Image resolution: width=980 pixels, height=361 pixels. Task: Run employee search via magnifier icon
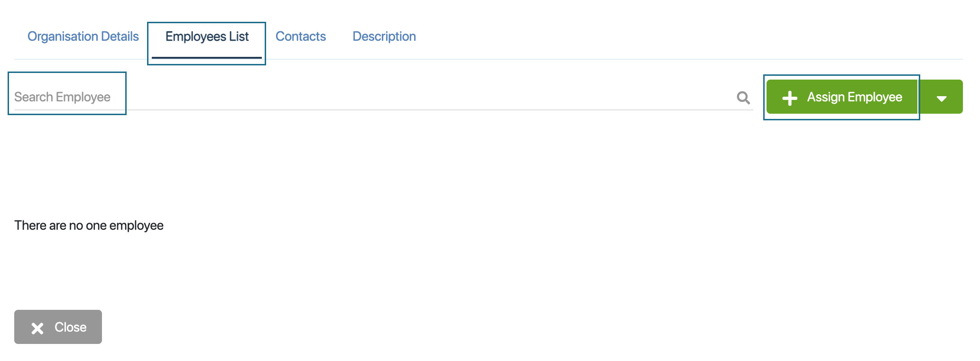[x=743, y=98]
